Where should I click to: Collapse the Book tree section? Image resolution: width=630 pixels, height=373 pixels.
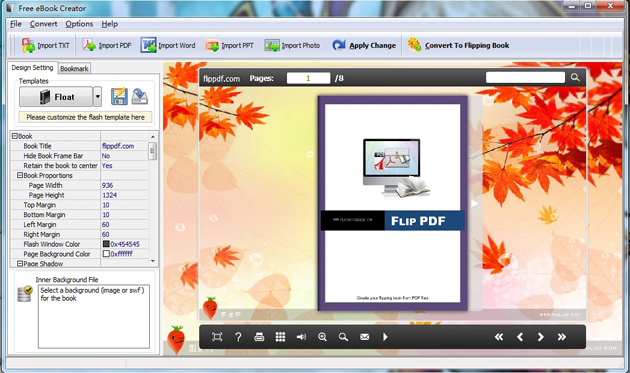click(x=14, y=136)
